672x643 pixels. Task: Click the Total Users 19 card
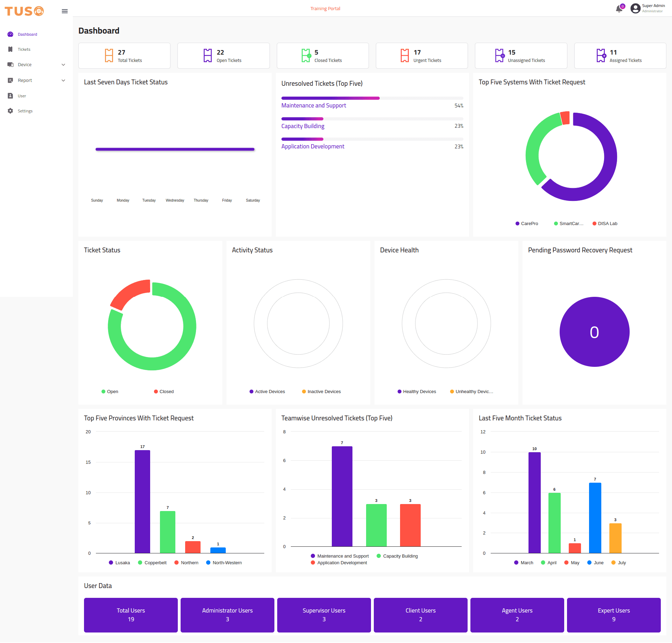(131, 615)
